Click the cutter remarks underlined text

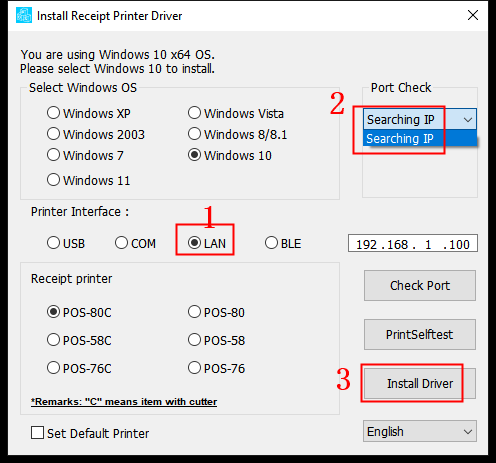[x=124, y=402]
